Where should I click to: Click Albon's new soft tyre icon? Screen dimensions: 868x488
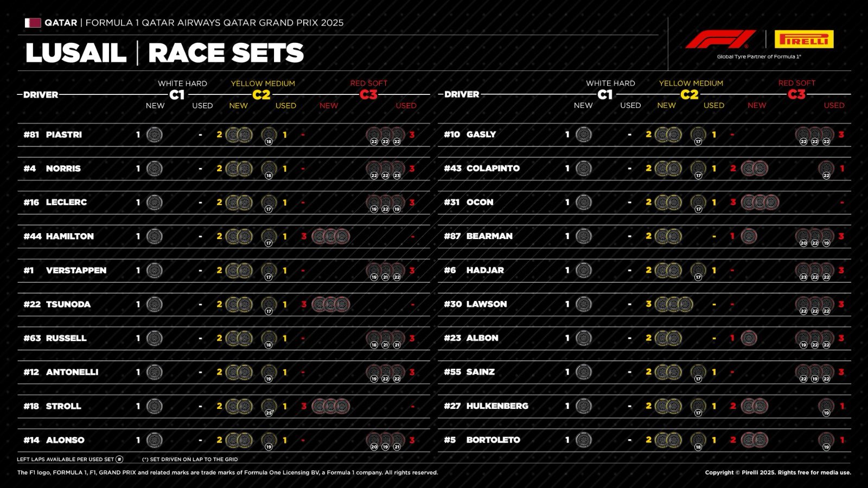point(749,338)
